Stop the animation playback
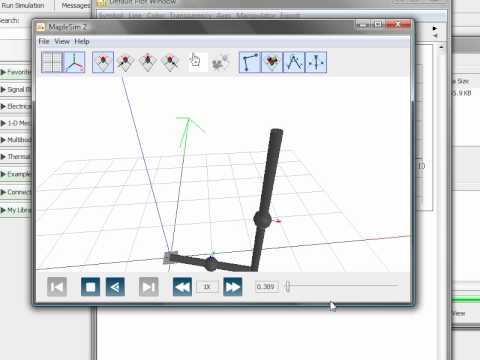 [90, 287]
